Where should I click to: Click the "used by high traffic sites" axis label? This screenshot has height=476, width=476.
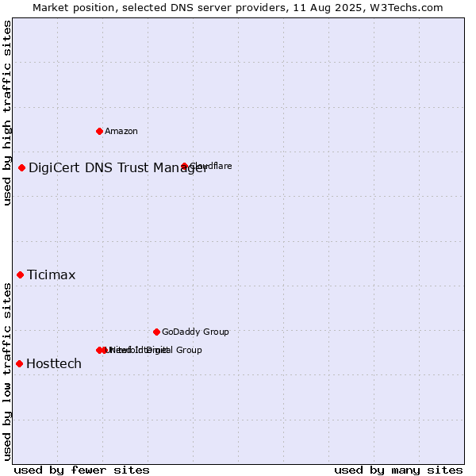tap(7, 113)
